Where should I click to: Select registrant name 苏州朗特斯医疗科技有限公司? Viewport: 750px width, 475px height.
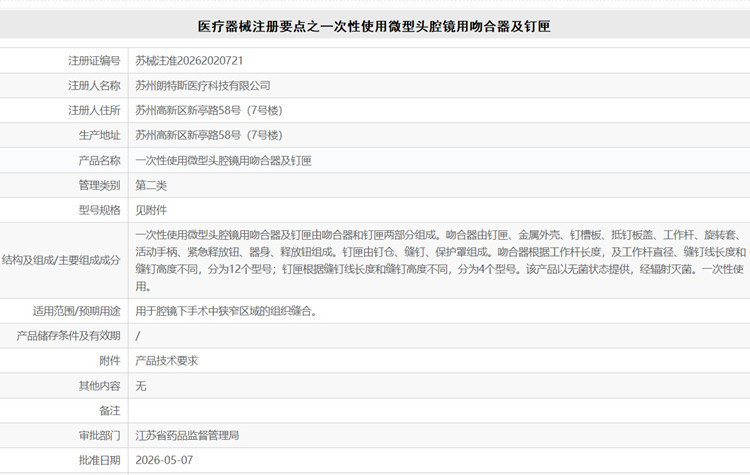(203, 86)
